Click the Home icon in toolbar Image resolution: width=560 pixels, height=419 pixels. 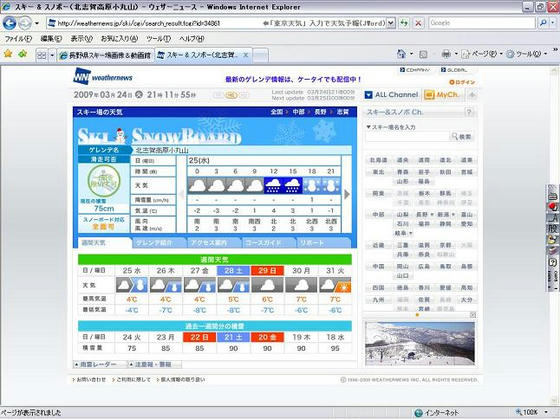tap(401, 54)
